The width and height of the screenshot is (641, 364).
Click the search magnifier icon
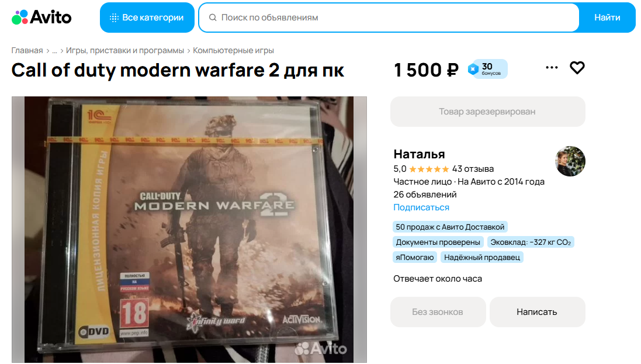(x=213, y=18)
